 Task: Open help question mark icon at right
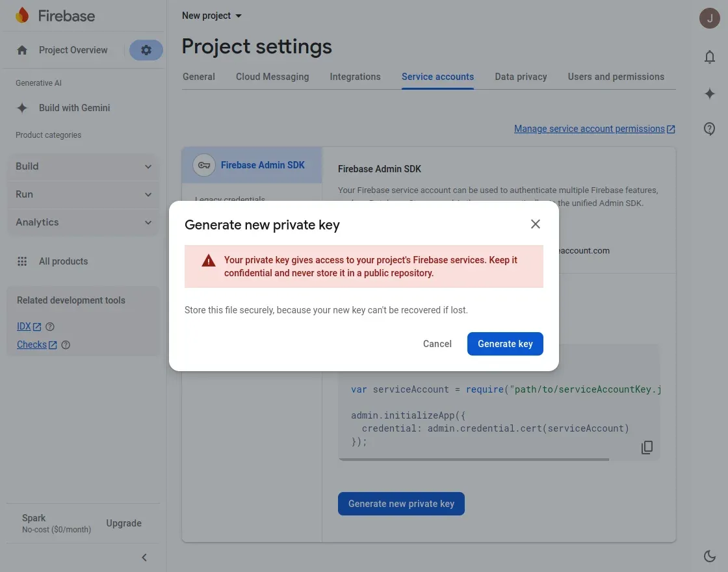tap(709, 129)
